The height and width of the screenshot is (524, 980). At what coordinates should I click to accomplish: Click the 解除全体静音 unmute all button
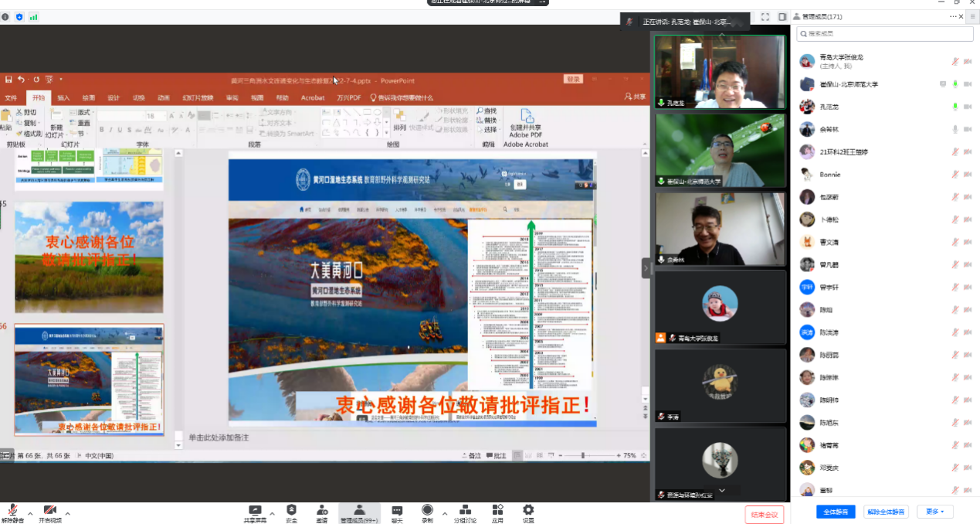pos(885,512)
